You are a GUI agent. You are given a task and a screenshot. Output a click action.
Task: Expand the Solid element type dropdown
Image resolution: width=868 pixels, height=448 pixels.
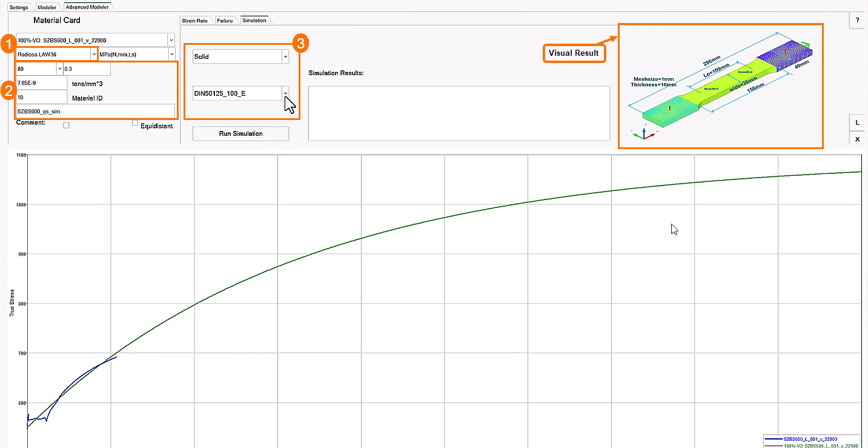coord(285,56)
